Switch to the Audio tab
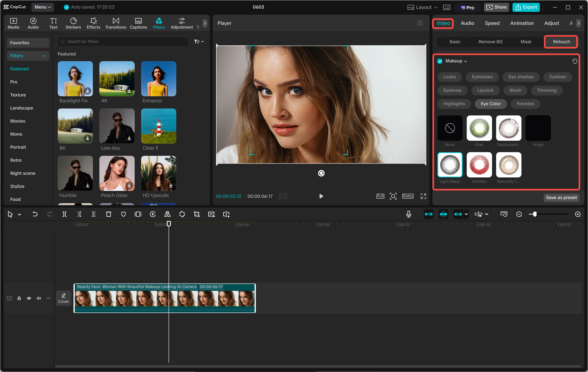The height and width of the screenshot is (372, 588). pyautogui.click(x=467, y=23)
